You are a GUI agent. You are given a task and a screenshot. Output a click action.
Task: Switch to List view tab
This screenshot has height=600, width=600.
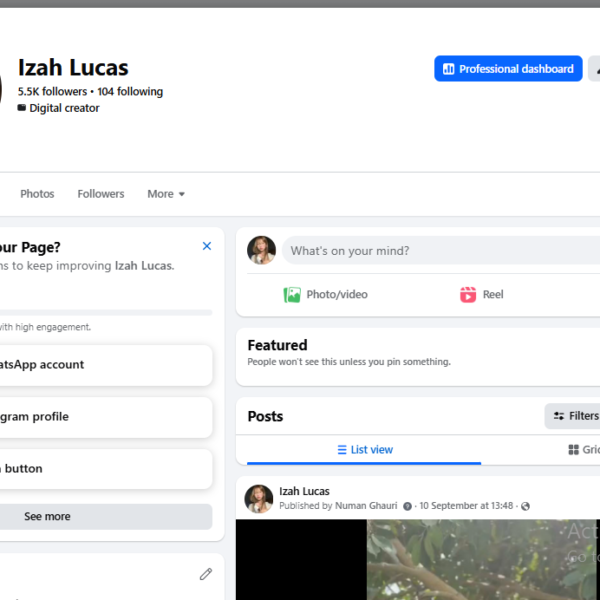tap(364, 450)
